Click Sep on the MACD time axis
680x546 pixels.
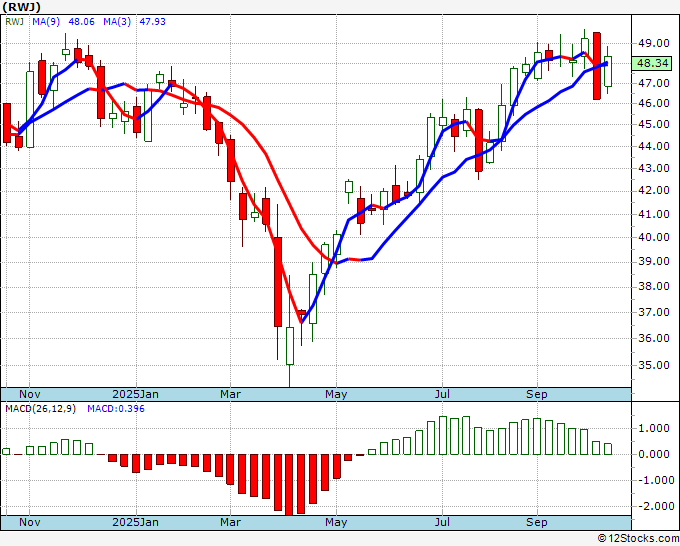[537, 522]
